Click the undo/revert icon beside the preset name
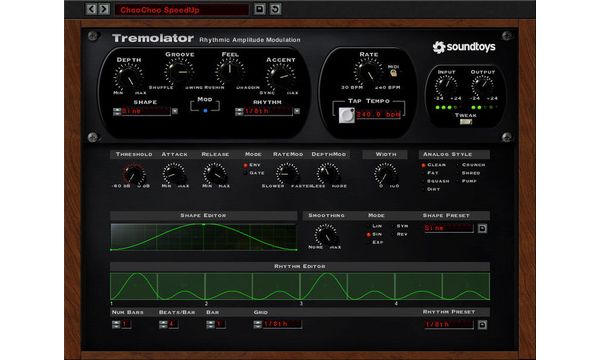 (275, 9)
